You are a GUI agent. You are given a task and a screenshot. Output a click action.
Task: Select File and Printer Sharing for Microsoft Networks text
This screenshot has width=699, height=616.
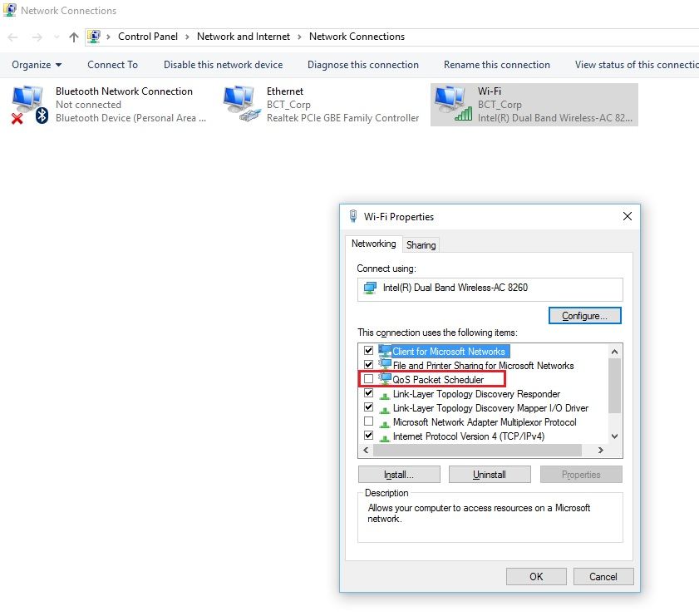coord(483,366)
